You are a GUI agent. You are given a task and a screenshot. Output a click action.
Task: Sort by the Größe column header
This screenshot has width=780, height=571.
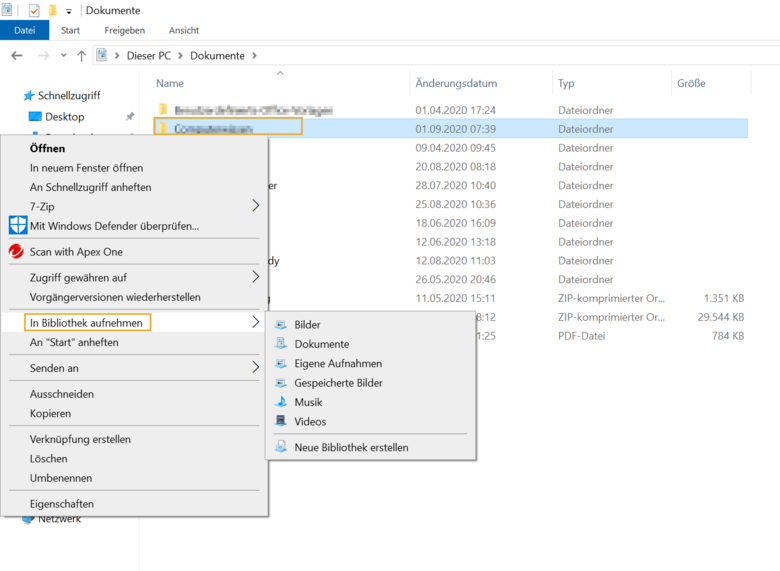pos(691,83)
